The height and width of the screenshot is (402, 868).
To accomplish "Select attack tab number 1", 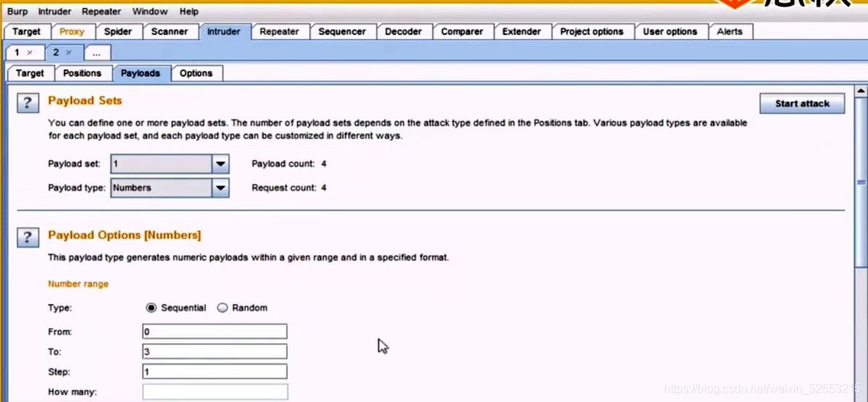I will click(x=17, y=52).
